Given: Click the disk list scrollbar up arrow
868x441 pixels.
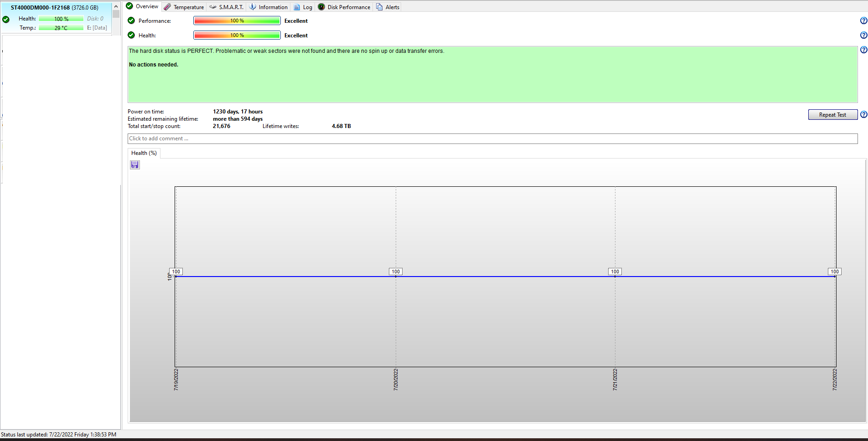Looking at the screenshot, I should tap(116, 6).
